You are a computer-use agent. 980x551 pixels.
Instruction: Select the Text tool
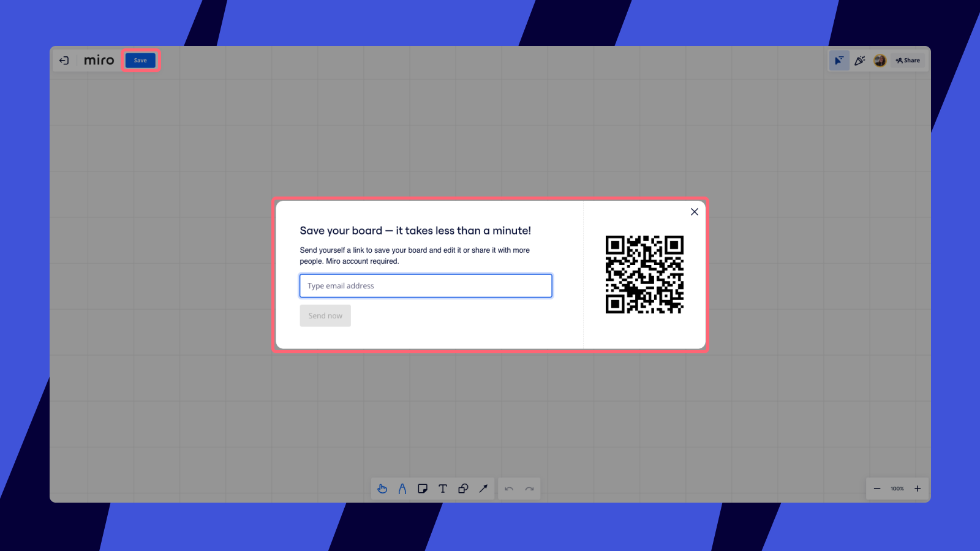pos(443,489)
